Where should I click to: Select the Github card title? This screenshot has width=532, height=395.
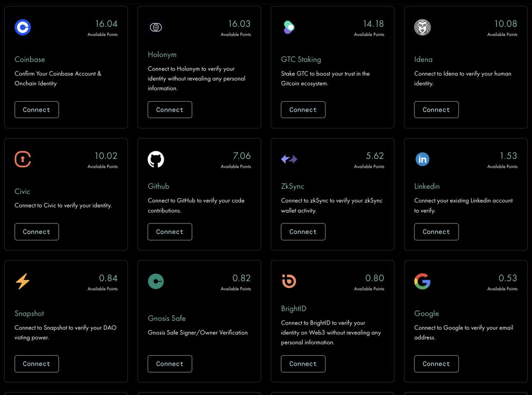[158, 186]
